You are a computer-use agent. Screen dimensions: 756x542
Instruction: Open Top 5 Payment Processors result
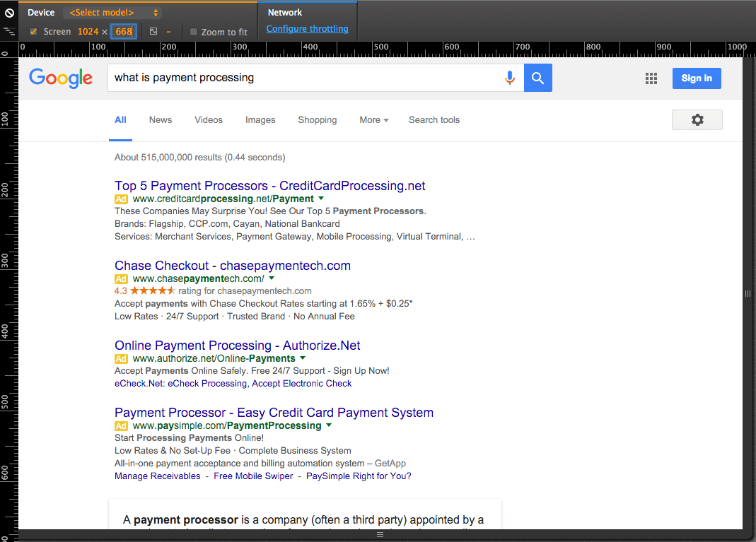[270, 185]
